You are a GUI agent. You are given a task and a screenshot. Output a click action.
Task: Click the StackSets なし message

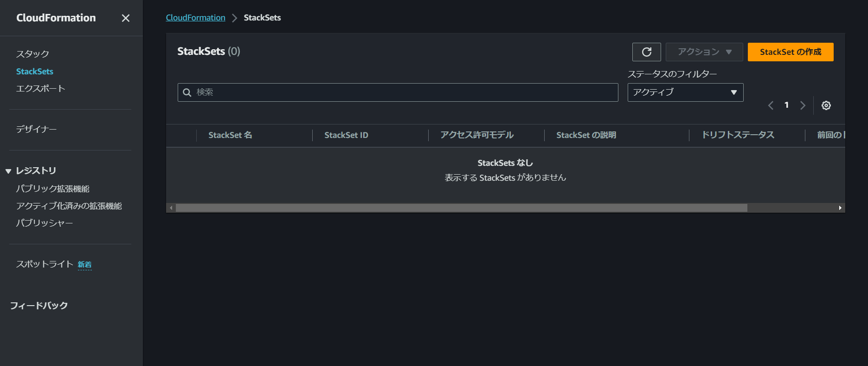click(x=505, y=163)
